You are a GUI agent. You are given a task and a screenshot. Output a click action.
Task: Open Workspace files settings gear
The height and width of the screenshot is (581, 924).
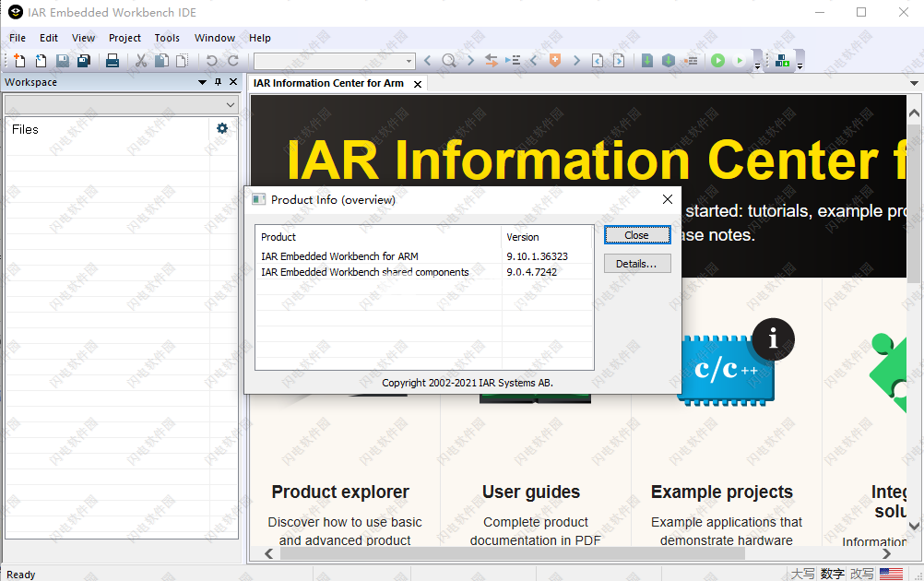222,129
